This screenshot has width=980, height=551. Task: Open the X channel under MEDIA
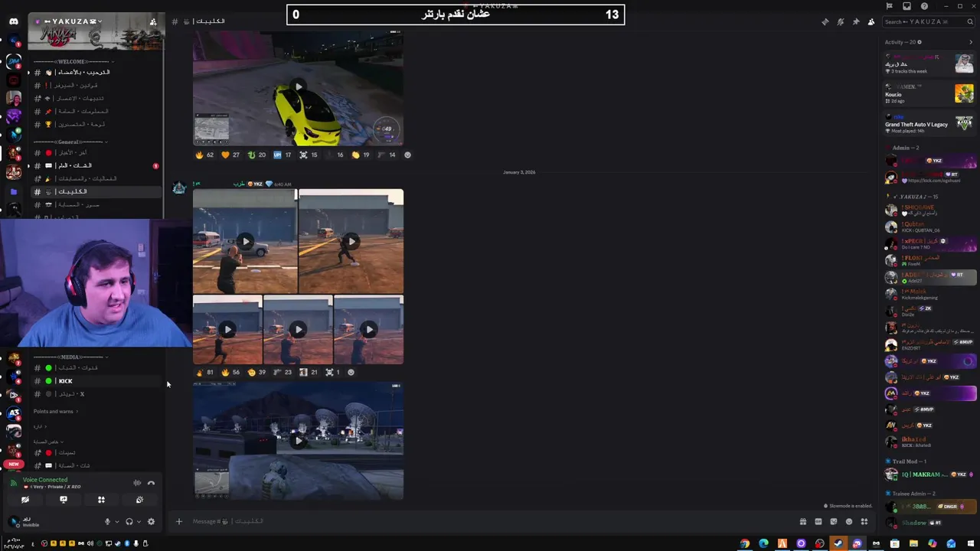tap(96, 394)
